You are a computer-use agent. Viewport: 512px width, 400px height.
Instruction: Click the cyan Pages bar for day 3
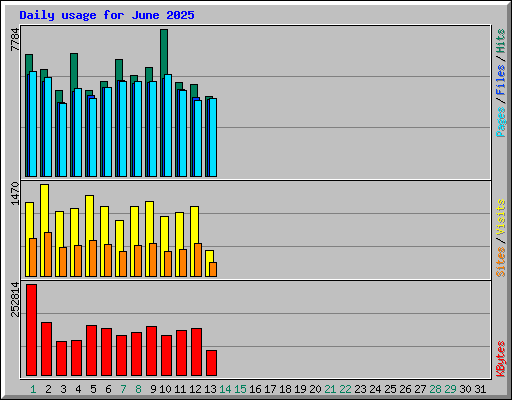point(63,140)
